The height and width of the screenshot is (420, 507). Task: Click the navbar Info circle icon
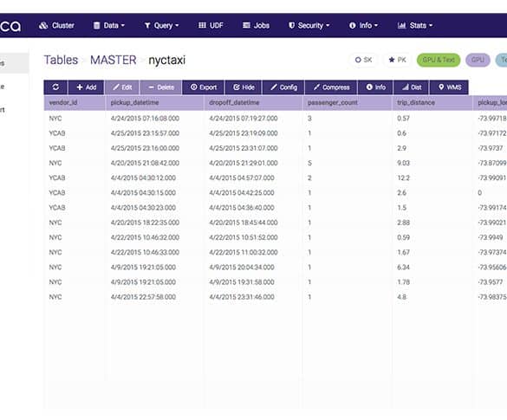(x=353, y=25)
